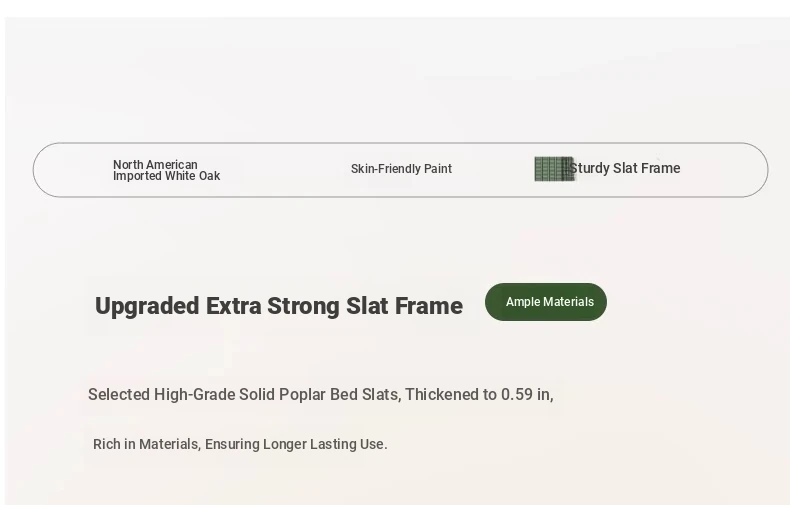Screen dimensions: 790x505
Task: Select the Selected High-Grade Solid Poplar line
Action: click(x=320, y=395)
